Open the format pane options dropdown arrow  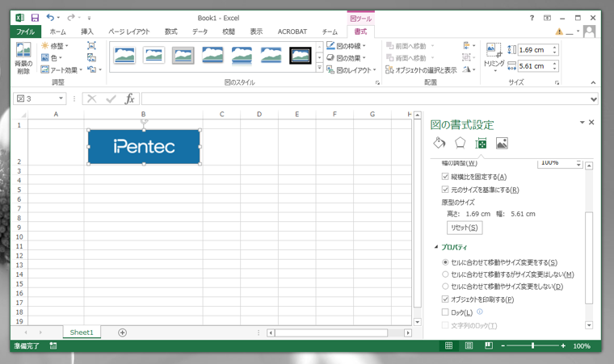pyautogui.click(x=582, y=123)
